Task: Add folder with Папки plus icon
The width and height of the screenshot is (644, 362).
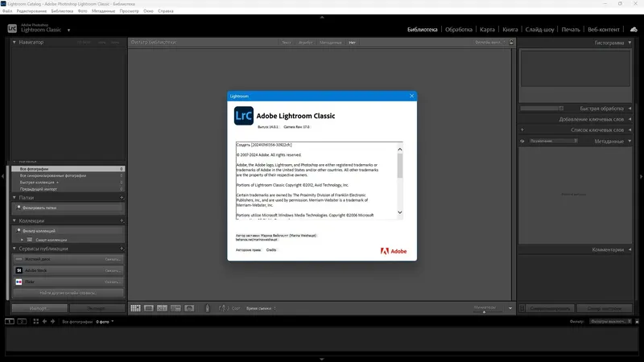Action: pos(122,197)
